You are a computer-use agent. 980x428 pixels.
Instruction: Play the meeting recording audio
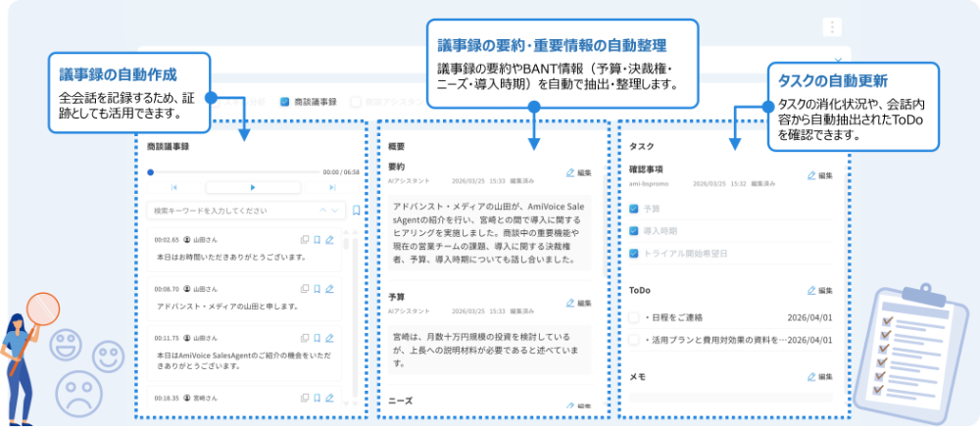coord(253,187)
